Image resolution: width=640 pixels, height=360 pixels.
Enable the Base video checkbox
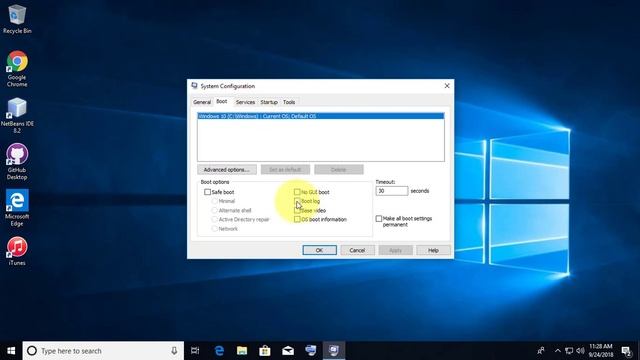point(297,211)
